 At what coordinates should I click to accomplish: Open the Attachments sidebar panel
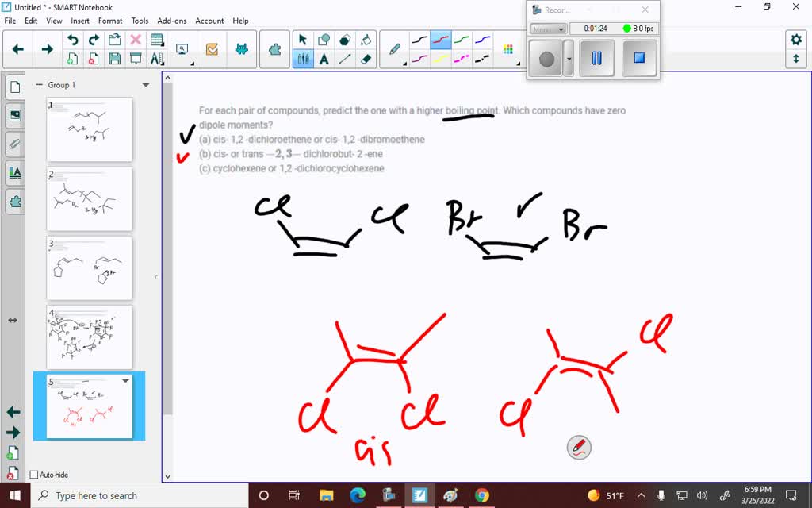[13, 144]
